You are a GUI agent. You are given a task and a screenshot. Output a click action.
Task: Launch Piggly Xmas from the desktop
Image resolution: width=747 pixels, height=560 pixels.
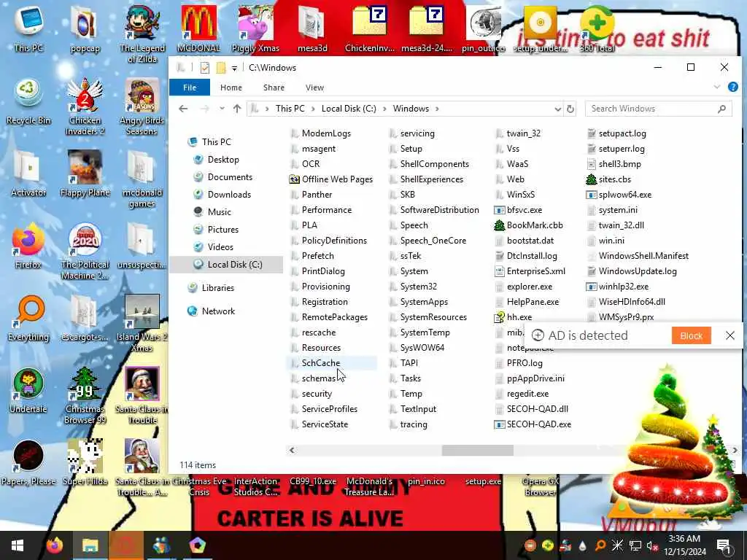coord(255,28)
